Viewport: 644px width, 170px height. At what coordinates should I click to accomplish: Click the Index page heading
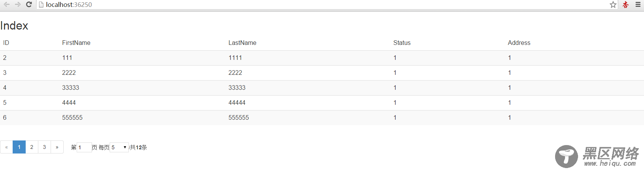(x=14, y=26)
